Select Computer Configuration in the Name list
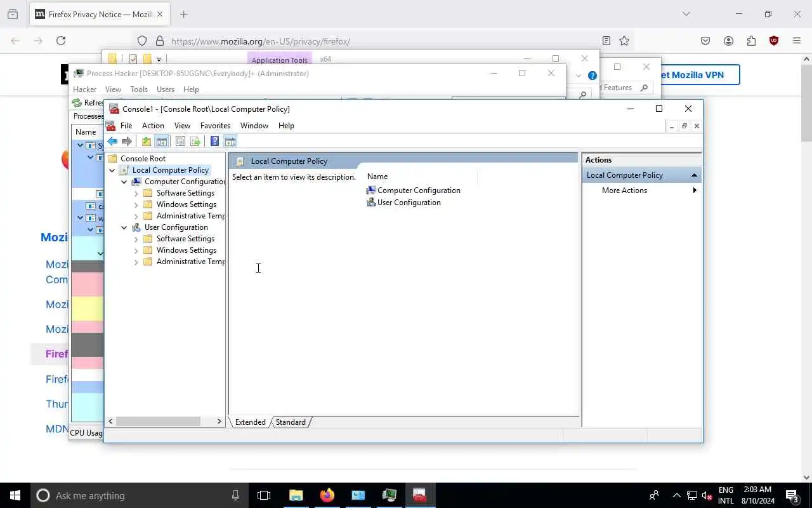 click(414, 190)
